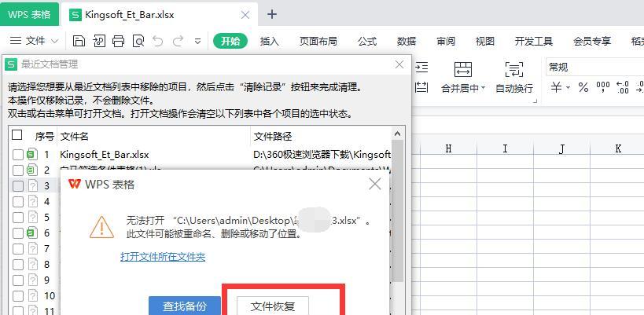Expand the quick access toolbar customize arrow
This screenshot has height=315, width=644.
coord(198,42)
